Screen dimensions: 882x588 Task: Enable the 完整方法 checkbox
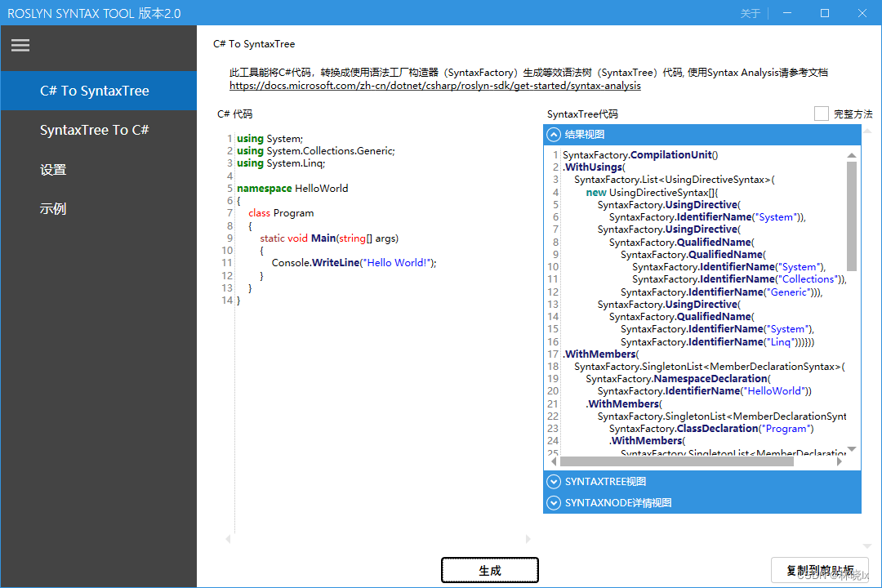click(x=821, y=114)
